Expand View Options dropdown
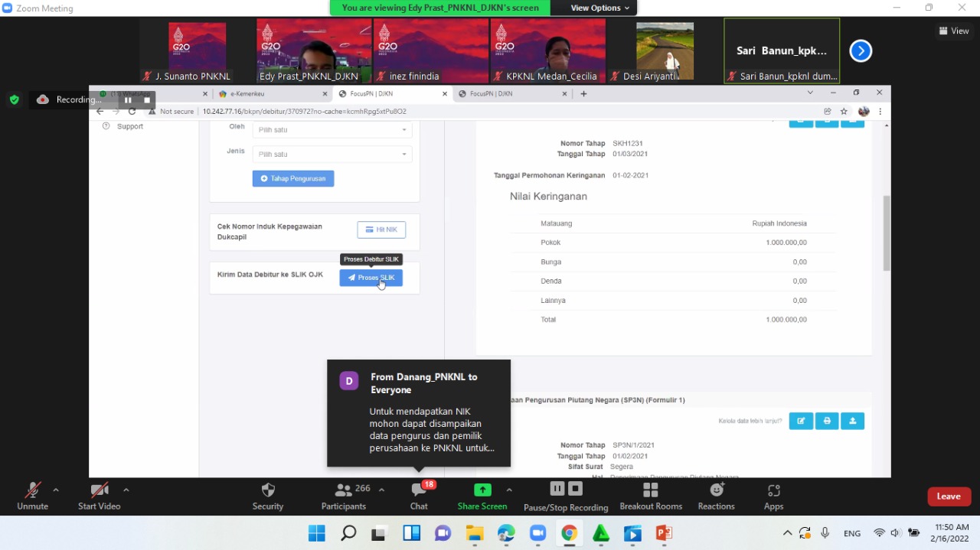980x550 pixels. pyautogui.click(x=600, y=8)
